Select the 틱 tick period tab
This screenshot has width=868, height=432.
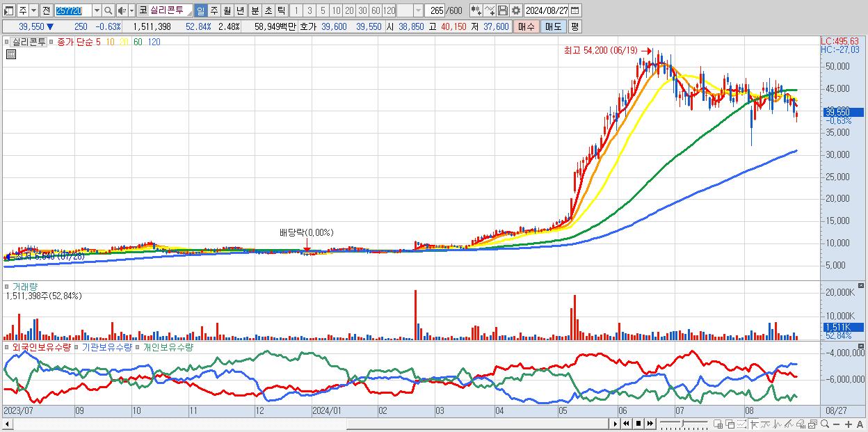pyautogui.click(x=281, y=10)
